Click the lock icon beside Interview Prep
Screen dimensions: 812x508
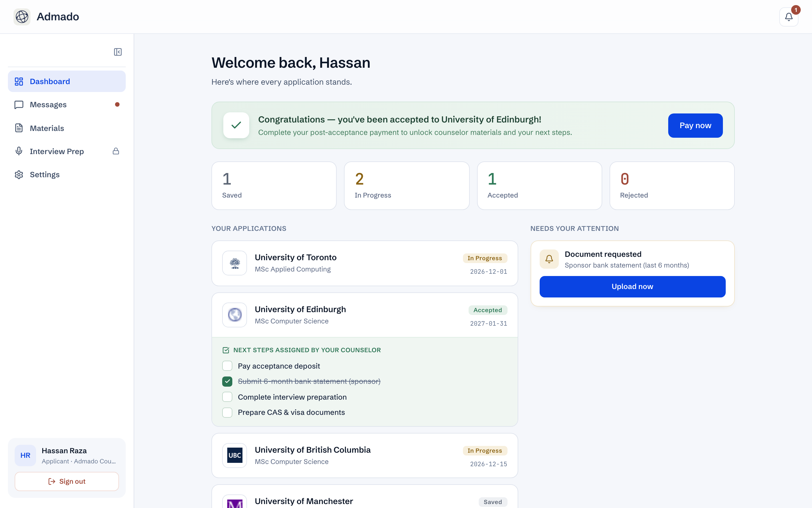pyautogui.click(x=116, y=151)
